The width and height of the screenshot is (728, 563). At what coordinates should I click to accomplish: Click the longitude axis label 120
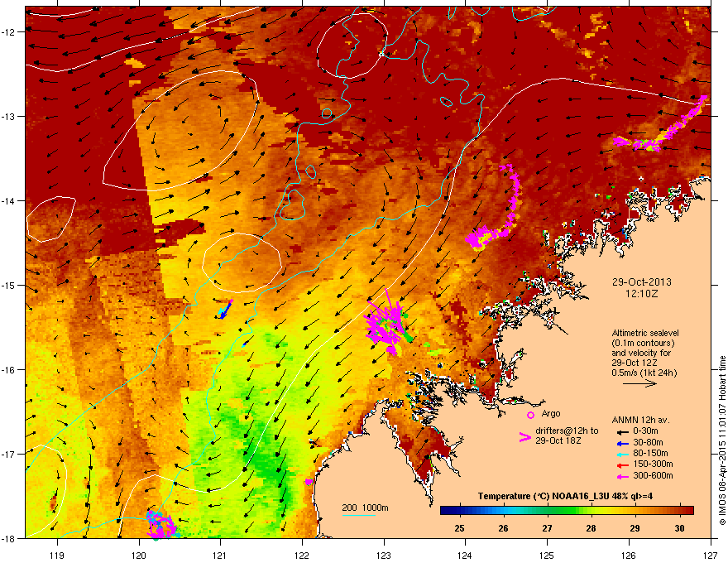pyautogui.click(x=139, y=556)
